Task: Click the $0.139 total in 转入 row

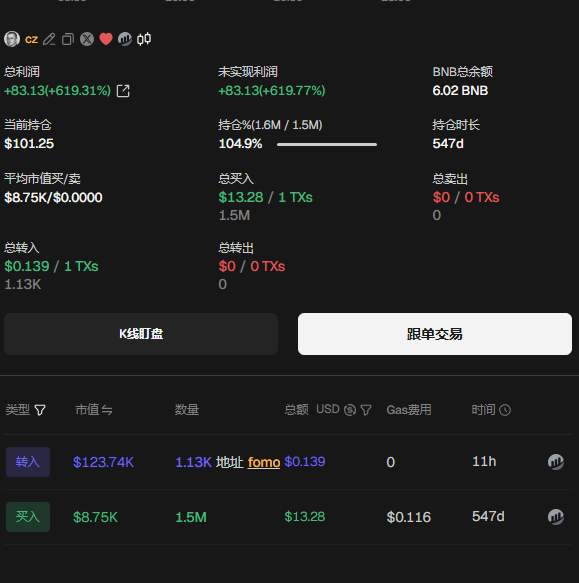Action: (x=305, y=461)
